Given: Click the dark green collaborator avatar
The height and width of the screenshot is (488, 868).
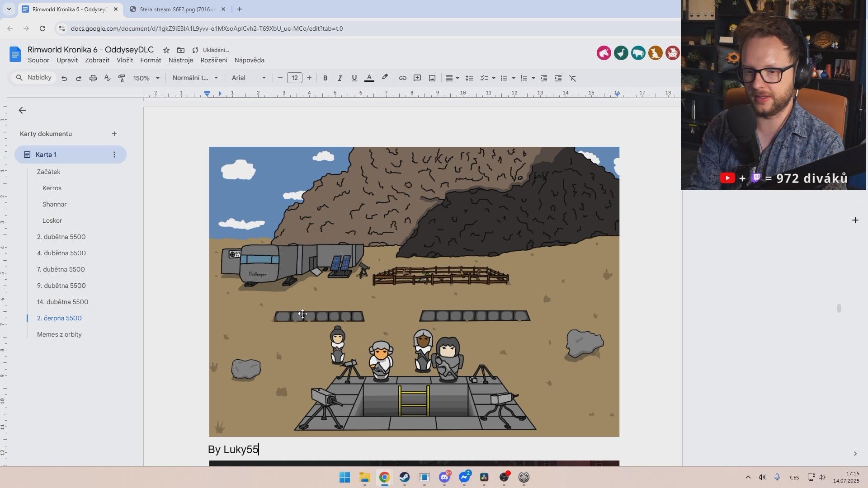Looking at the screenshot, I should coord(621,53).
